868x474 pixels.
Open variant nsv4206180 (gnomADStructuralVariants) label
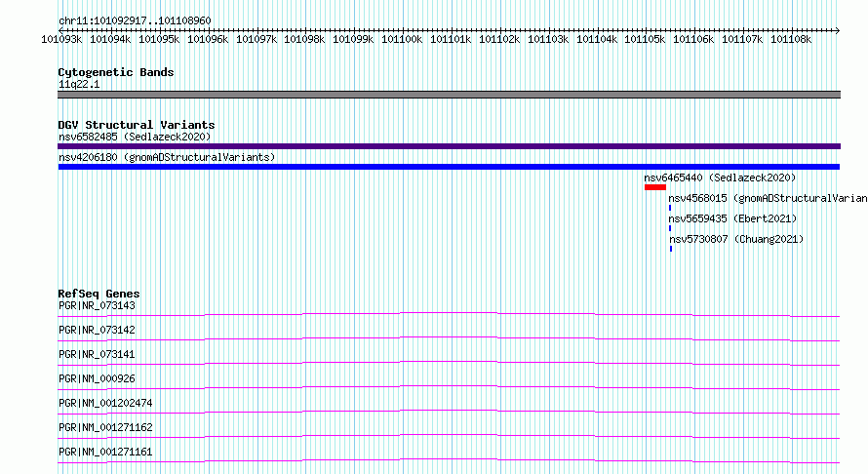[x=167, y=157]
